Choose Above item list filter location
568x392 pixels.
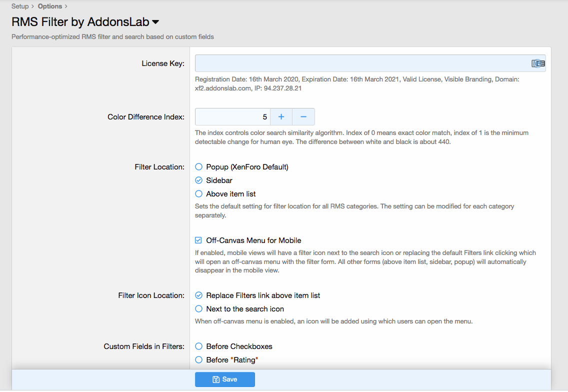[199, 194]
